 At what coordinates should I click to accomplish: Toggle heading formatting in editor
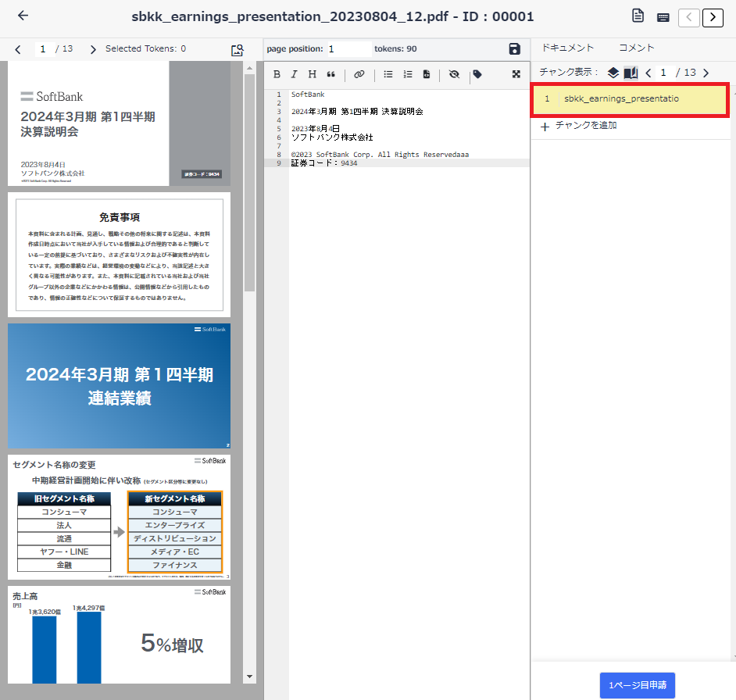coord(313,74)
